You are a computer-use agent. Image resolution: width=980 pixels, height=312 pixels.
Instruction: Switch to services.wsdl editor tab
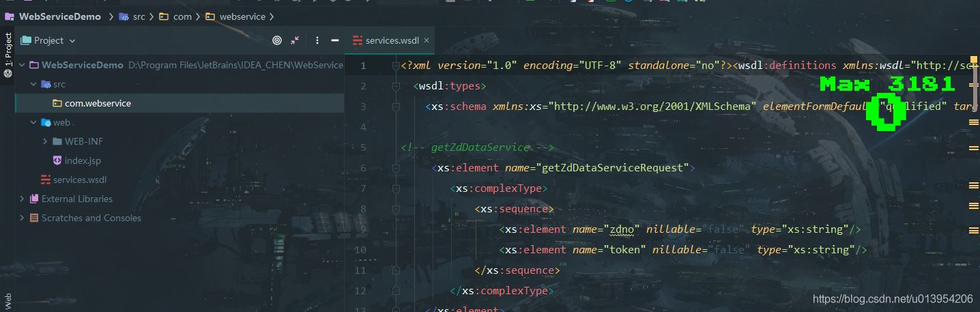(x=392, y=40)
